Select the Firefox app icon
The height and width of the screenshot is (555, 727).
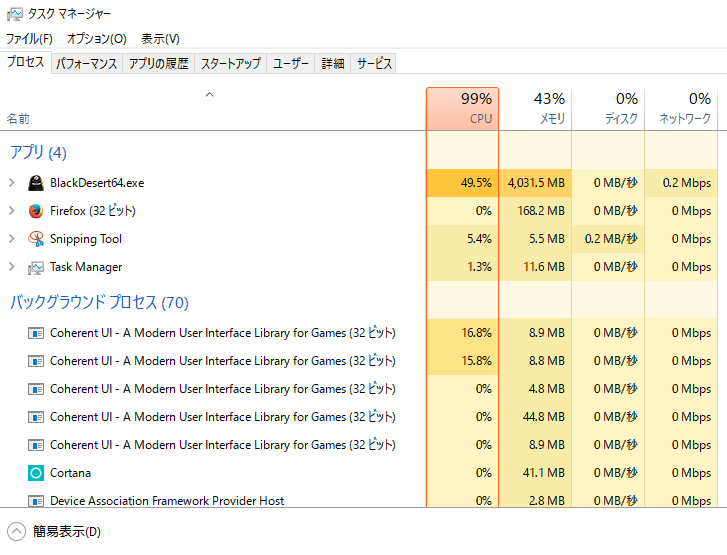[x=36, y=211]
